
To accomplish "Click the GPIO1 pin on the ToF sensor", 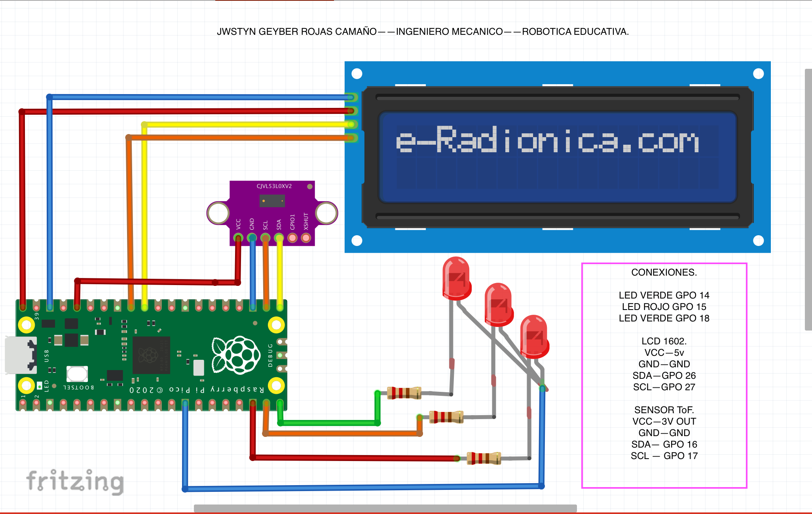I will (x=292, y=238).
